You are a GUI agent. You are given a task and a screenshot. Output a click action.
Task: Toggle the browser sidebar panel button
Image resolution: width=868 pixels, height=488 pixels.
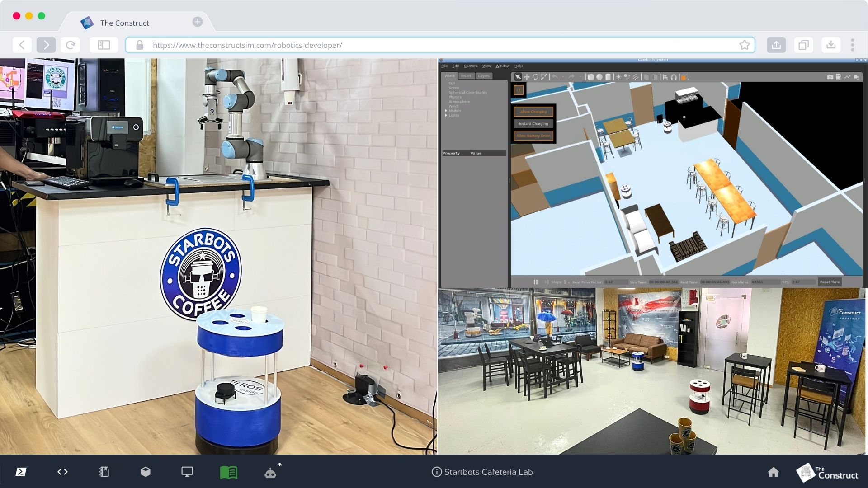[104, 45]
